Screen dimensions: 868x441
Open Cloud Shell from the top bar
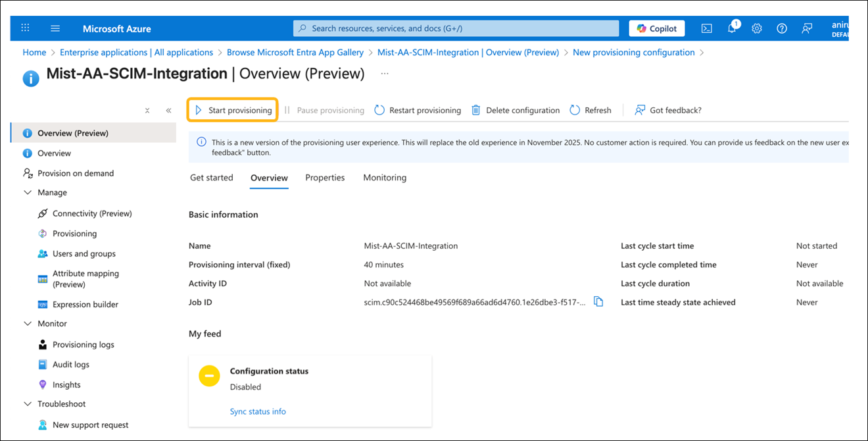point(706,28)
